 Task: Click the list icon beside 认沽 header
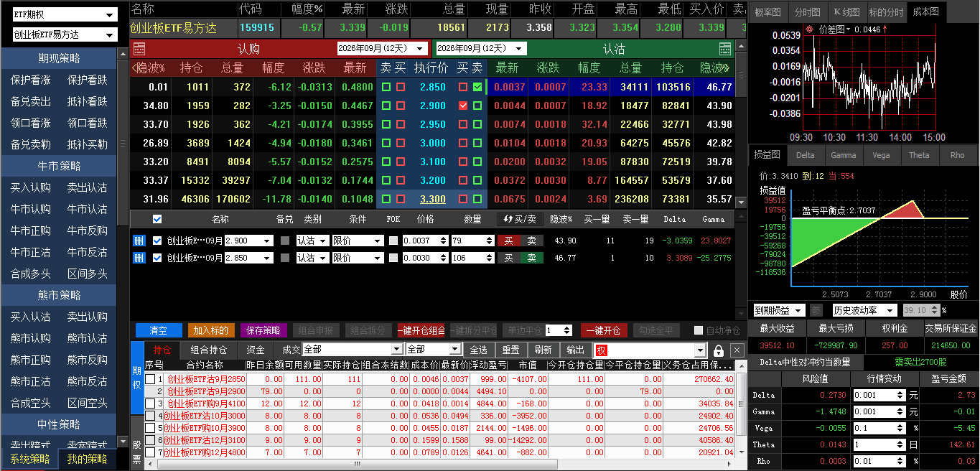pos(725,48)
